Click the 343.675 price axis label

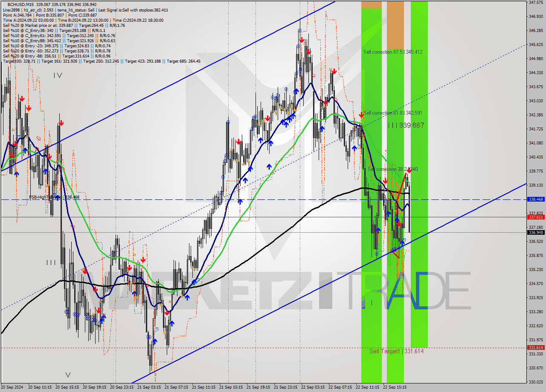coord(536,87)
